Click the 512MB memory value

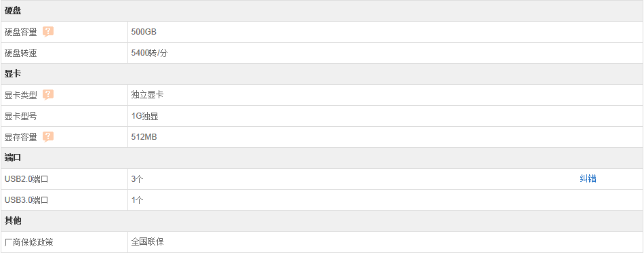pyautogui.click(x=144, y=137)
